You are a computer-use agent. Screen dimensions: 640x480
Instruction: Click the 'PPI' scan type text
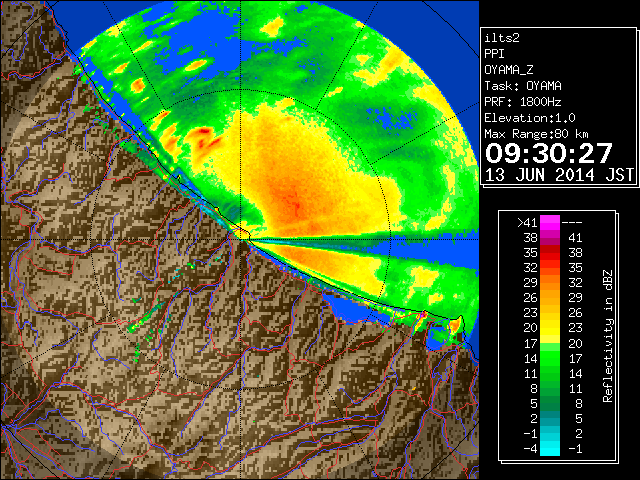click(494, 54)
